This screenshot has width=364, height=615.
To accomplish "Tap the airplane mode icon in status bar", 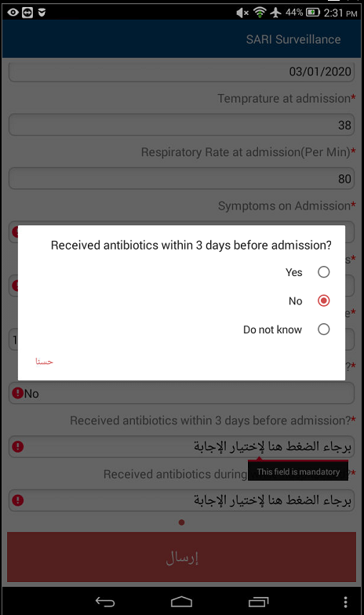I will pos(276,13).
